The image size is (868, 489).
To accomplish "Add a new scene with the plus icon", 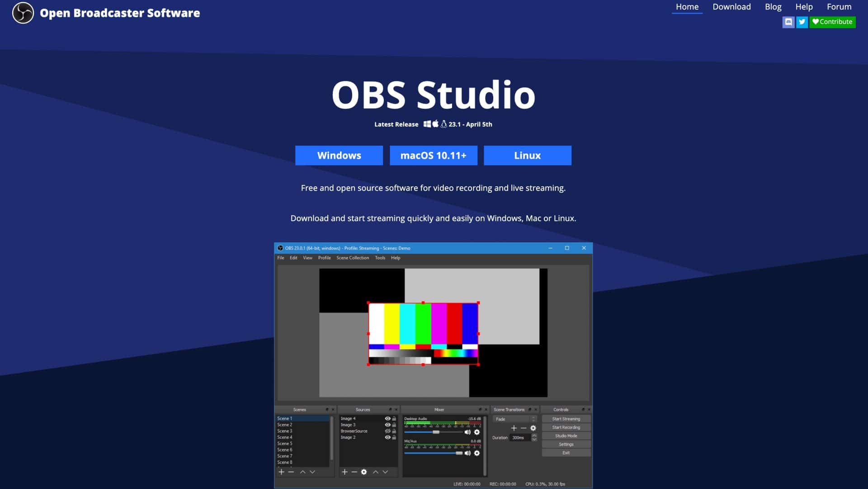I will 281,472.
